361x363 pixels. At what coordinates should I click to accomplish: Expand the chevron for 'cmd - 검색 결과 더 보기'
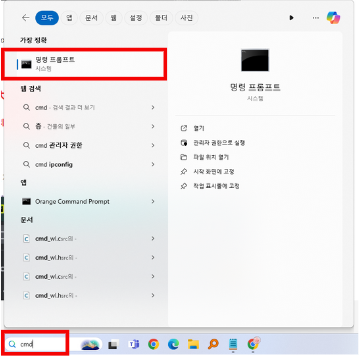pyautogui.click(x=153, y=107)
